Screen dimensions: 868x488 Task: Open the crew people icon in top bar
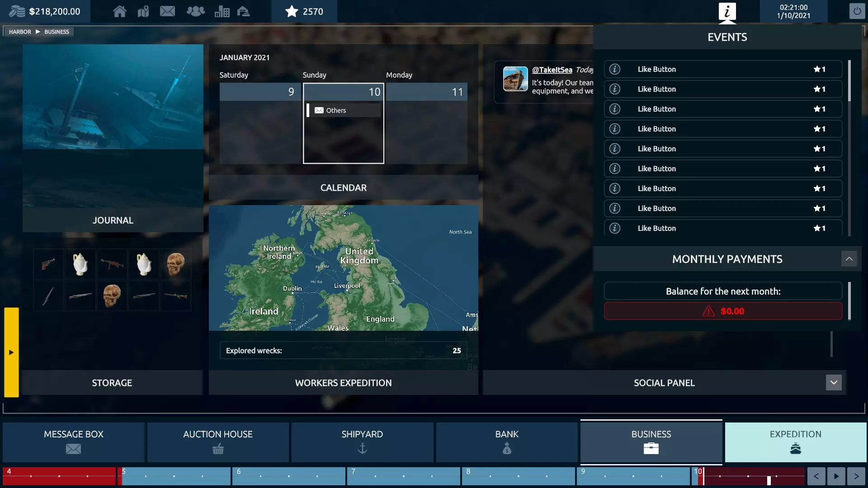195,11
